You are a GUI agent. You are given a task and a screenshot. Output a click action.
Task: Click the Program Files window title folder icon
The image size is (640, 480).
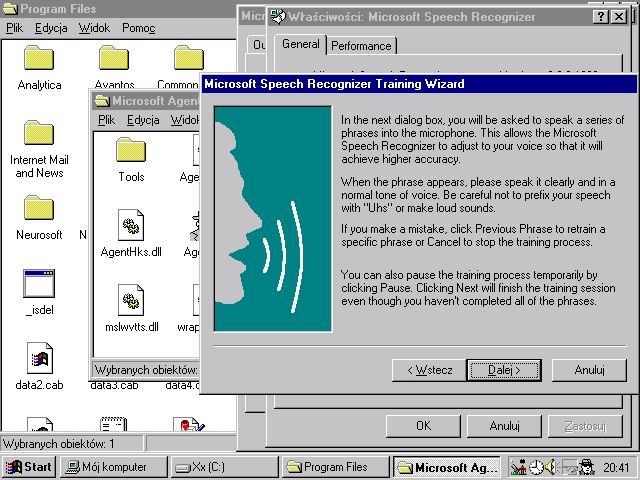(10, 9)
